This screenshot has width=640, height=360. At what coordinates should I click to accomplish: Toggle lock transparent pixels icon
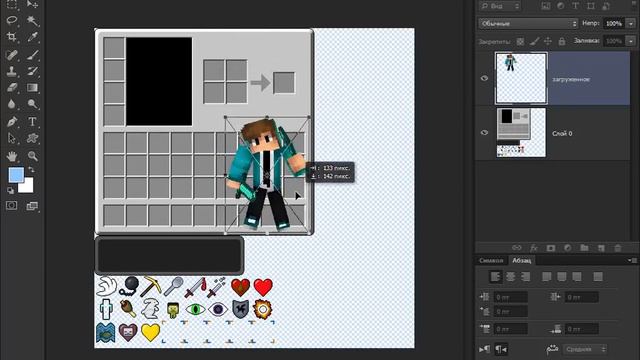click(x=520, y=41)
